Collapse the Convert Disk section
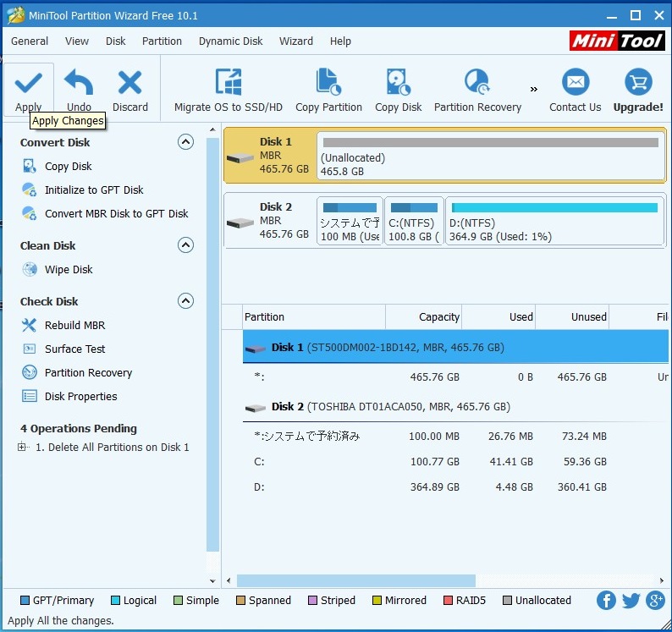Viewport: 672px width, 632px height. [x=185, y=142]
